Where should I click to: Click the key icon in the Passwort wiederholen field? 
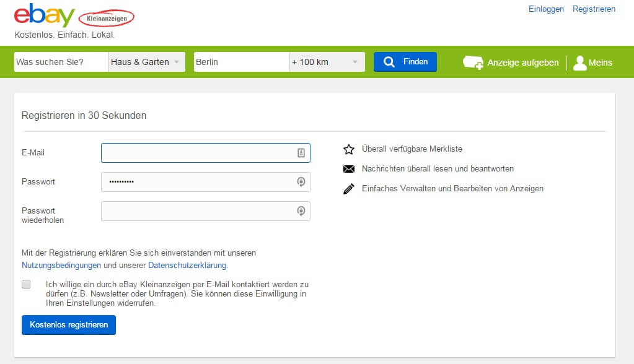tap(301, 211)
